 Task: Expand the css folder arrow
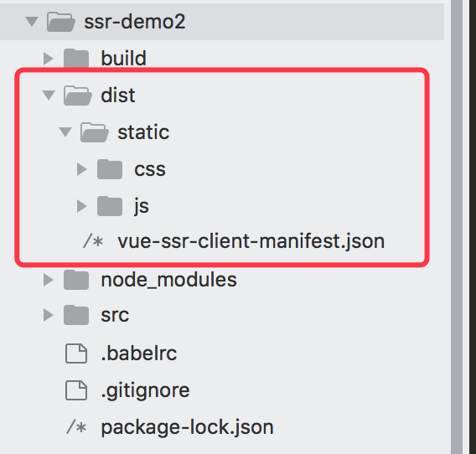[82, 169]
